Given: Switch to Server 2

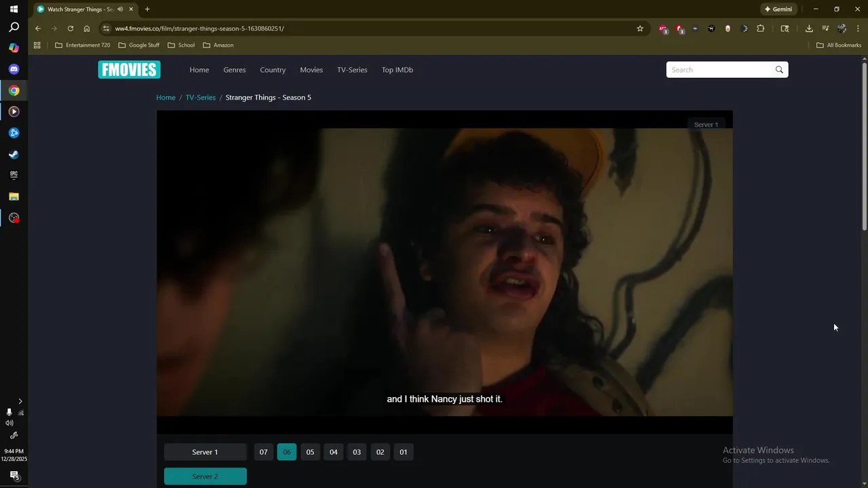Looking at the screenshot, I should pyautogui.click(x=205, y=476).
